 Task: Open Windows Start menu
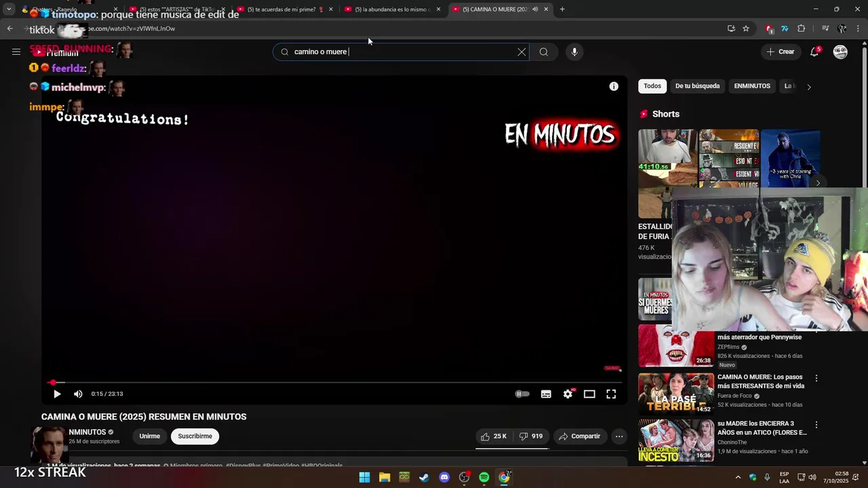(364, 477)
